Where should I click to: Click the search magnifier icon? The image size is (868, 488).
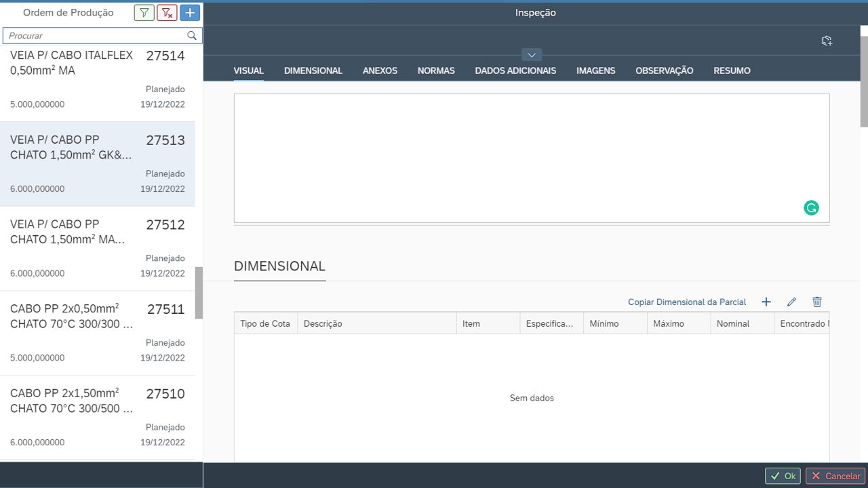tap(192, 36)
